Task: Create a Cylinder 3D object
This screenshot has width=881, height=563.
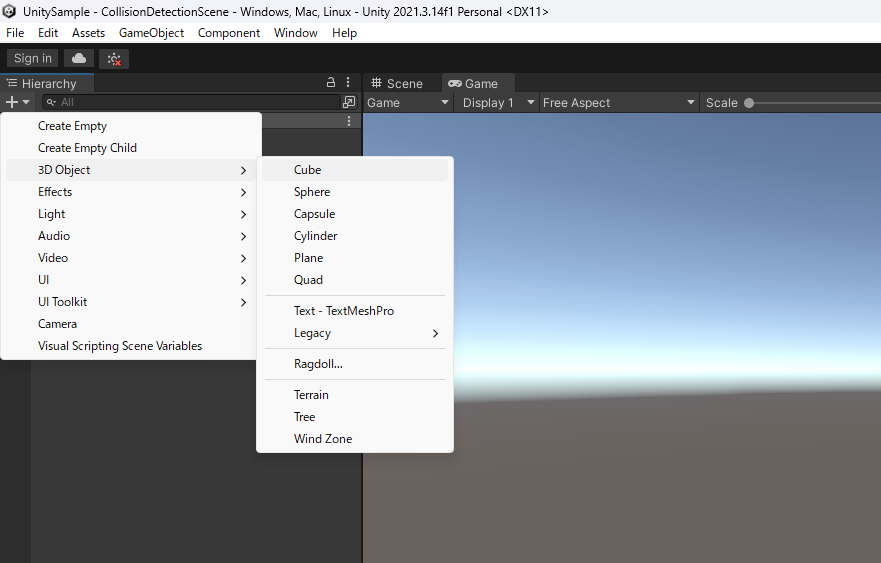Action: (x=355, y=236)
